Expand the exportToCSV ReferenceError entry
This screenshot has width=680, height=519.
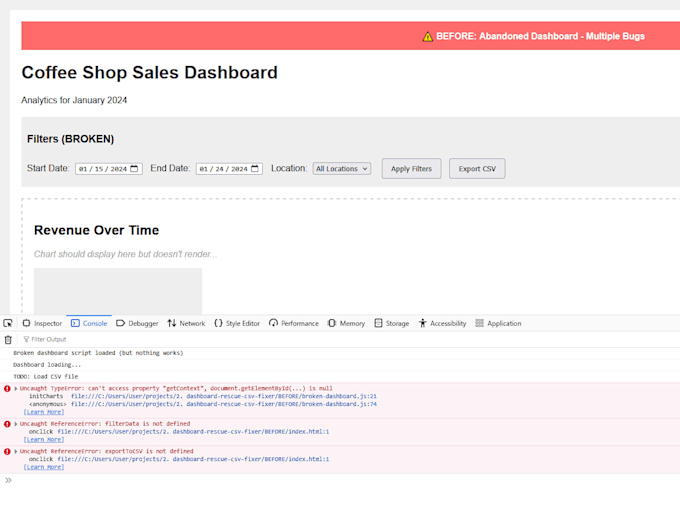(x=16, y=451)
